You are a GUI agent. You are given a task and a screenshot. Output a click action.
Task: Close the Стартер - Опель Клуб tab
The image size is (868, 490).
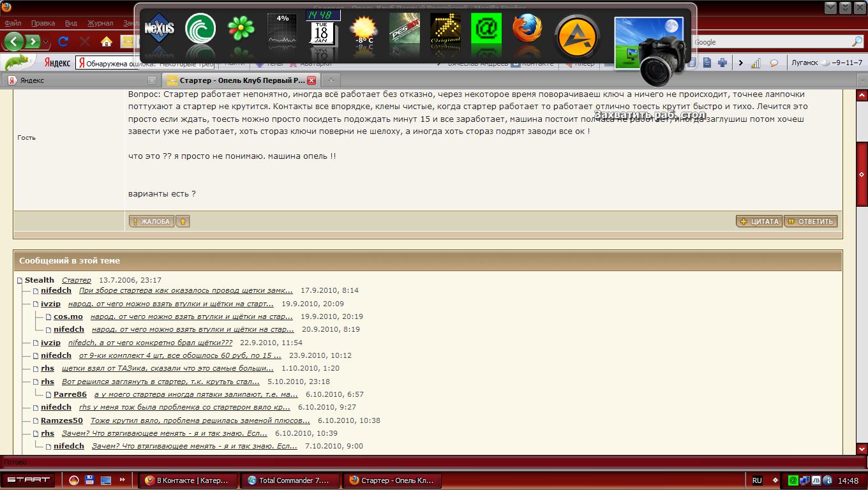click(311, 80)
